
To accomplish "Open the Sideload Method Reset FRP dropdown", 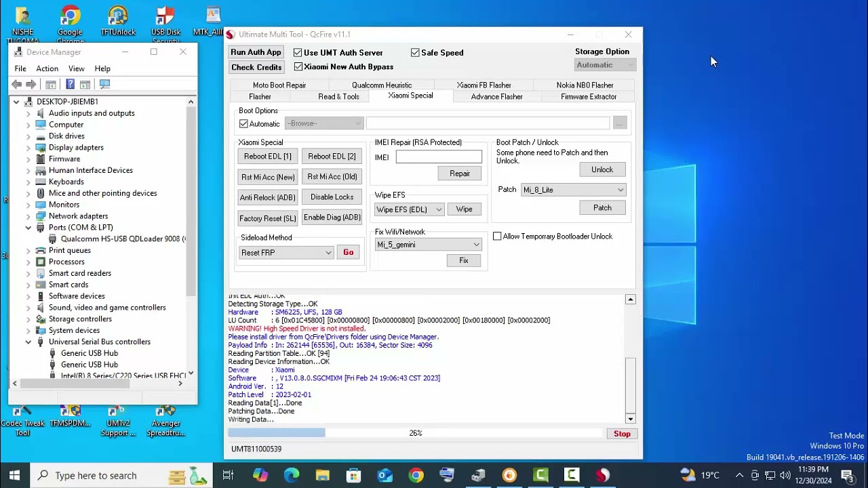I will pyautogui.click(x=287, y=252).
